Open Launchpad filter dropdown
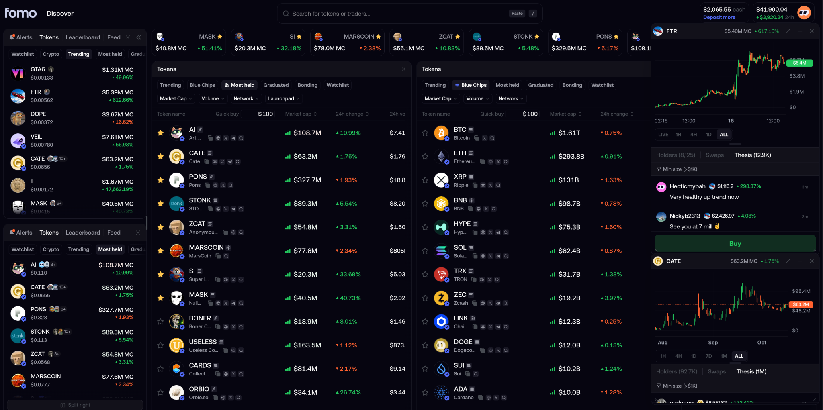Image resolution: width=823 pixels, height=410 pixels. (x=284, y=98)
